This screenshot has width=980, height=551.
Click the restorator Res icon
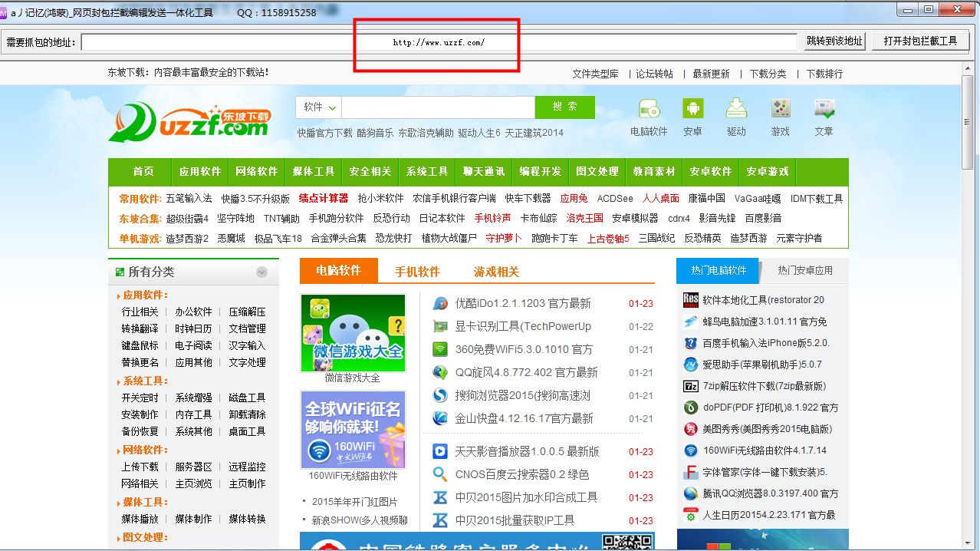tap(691, 300)
